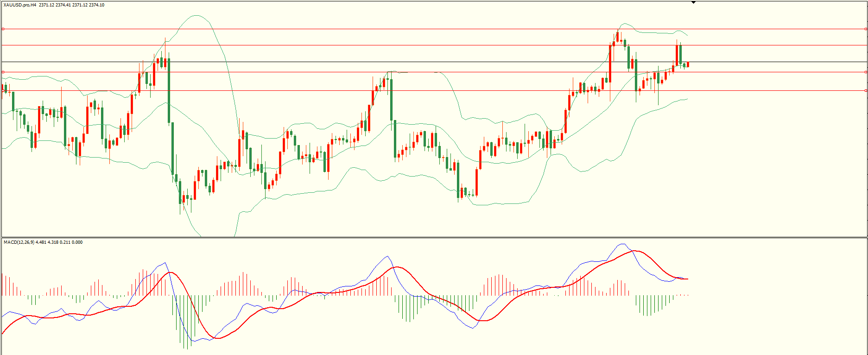Click the highest peak of blue MACD line
The height and width of the screenshot is (355, 868).
622,244
